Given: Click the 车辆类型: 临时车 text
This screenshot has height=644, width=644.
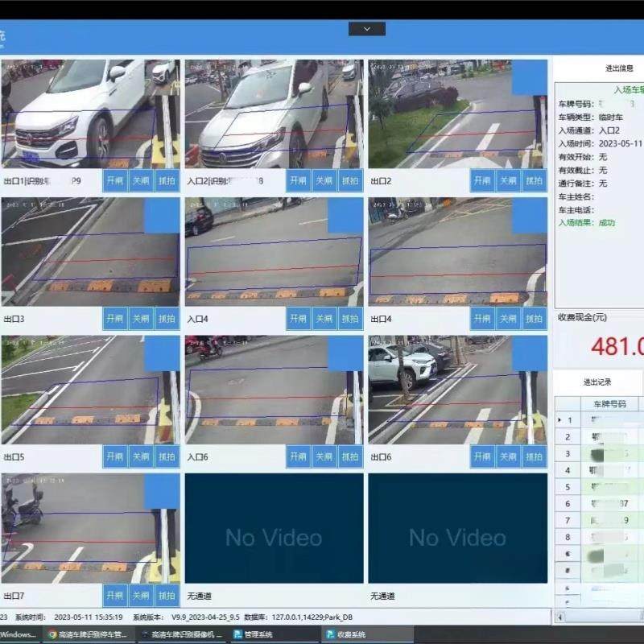Looking at the screenshot, I should (x=591, y=117).
